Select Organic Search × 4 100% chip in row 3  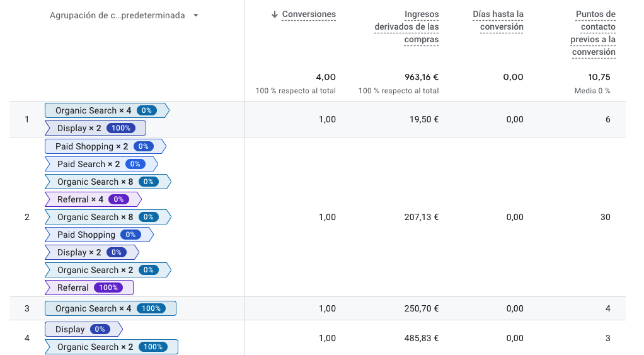tap(110, 308)
